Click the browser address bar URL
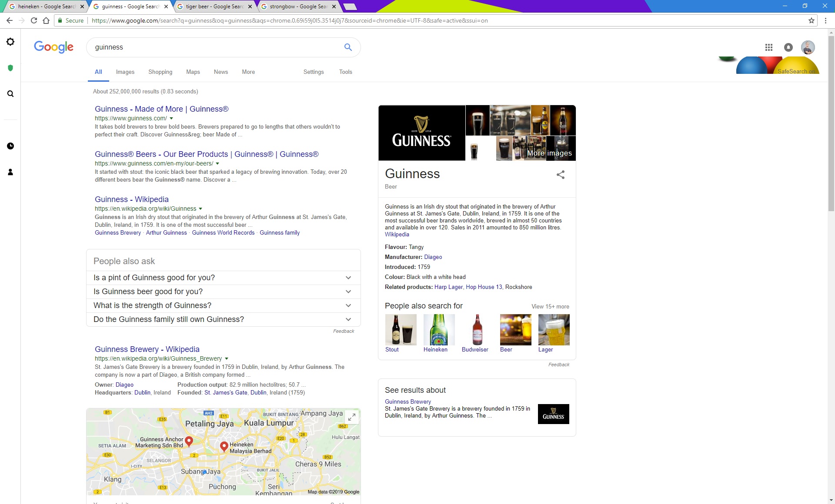This screenshot has height=504, width=835. [289, 20]
